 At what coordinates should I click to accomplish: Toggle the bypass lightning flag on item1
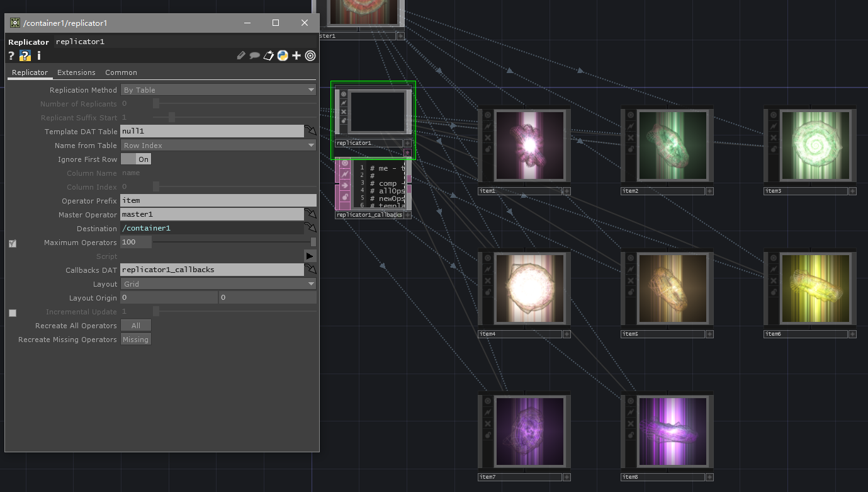pos(487,125)
